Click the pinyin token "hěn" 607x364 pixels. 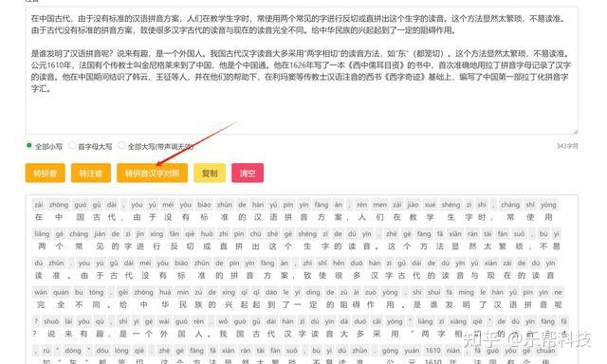[339, 263]
